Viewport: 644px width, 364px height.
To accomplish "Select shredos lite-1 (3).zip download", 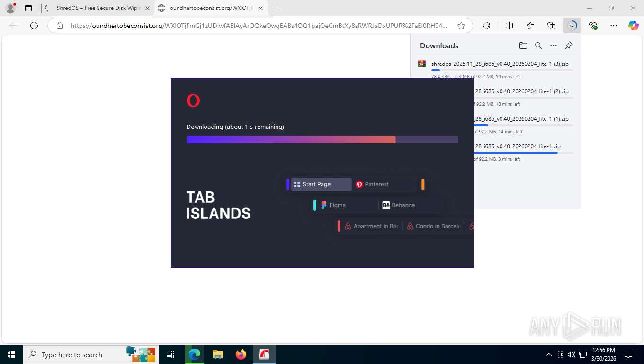I will point(495,69).
